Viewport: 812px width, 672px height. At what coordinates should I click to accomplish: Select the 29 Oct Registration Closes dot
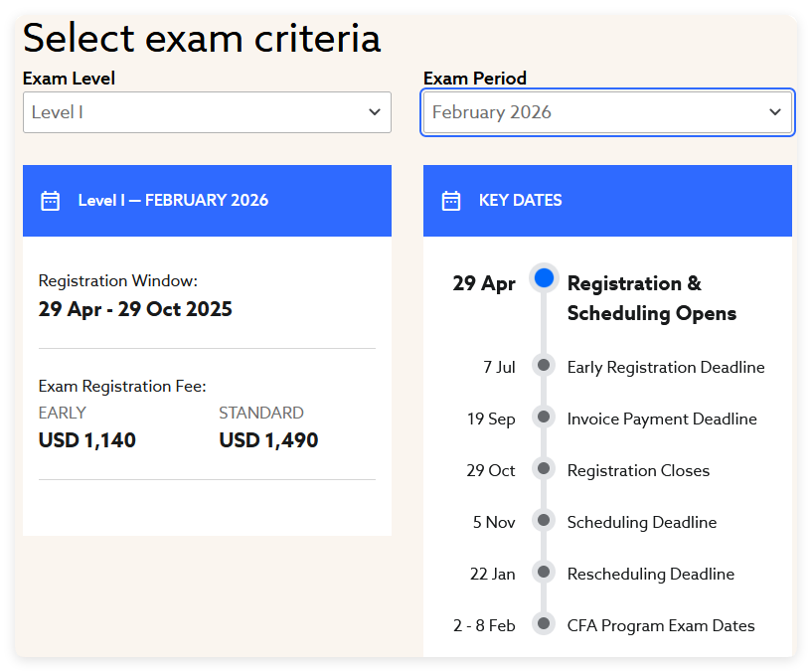[544, 468]
